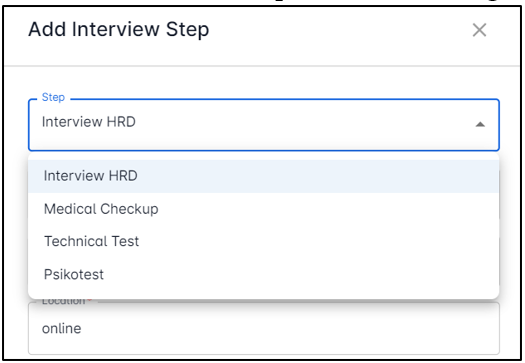This screenshot has width=525, height=363.
Task: Click the Medical Checkup text in list
Action: click(x=101, y=209)
